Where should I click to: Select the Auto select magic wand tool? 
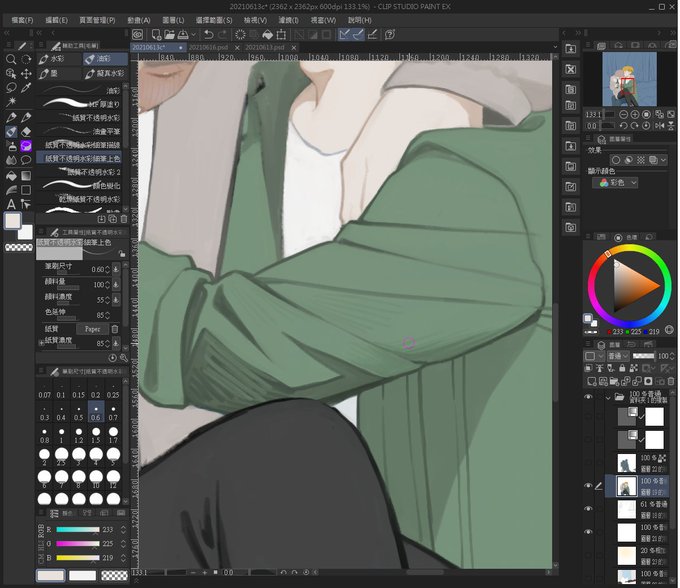(x=11, y=101)
